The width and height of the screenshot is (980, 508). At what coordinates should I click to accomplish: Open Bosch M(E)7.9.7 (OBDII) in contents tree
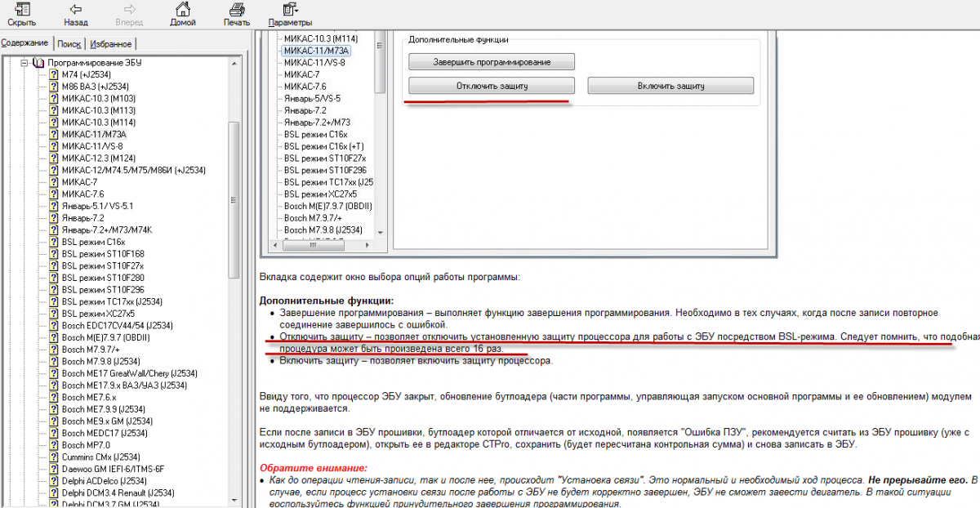pyautogui.click(x=106, y=337)
